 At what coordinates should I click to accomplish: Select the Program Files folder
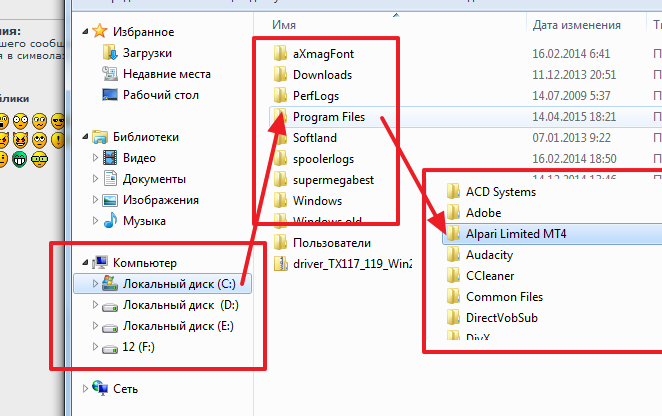coord(328,117)
